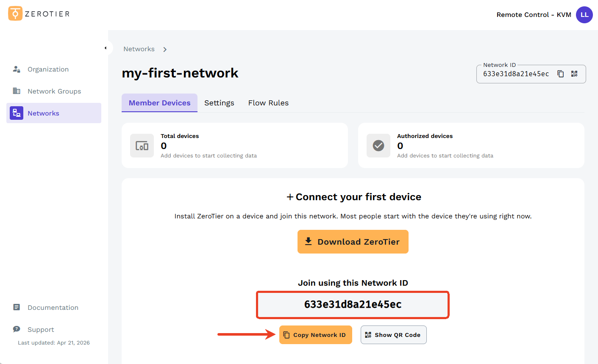Click the checkmark icon on Authorized devices card

(378, 145)
